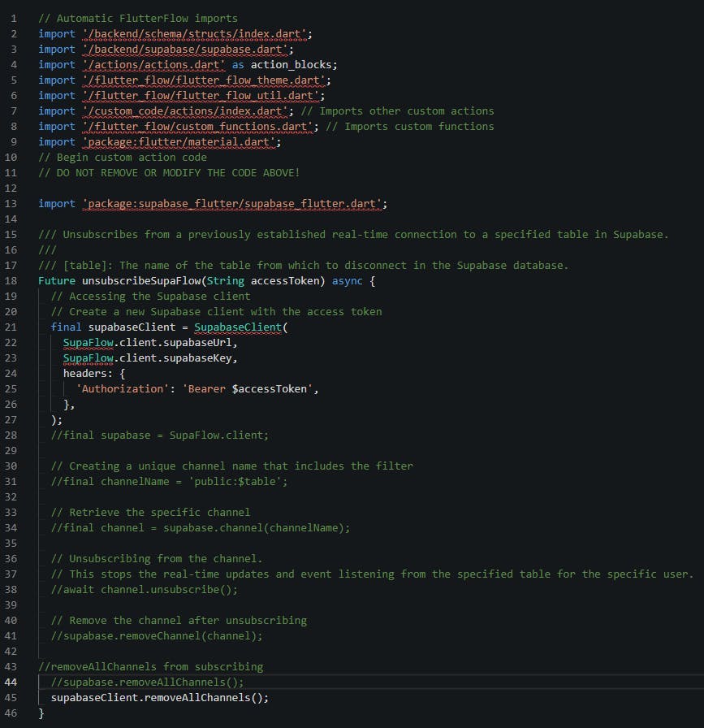Click the async keyword

tap(348, 280)
